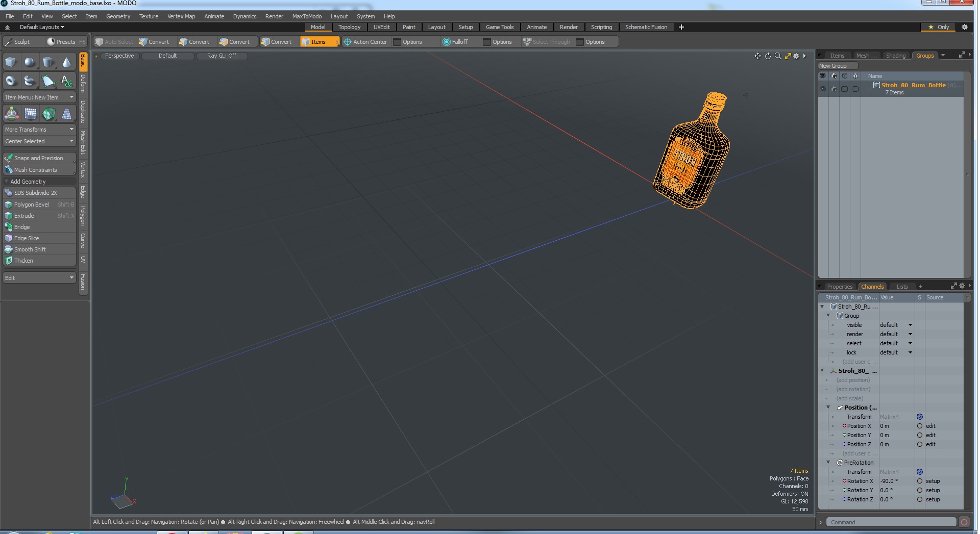Click the Action Center tool
Viewport: 980px width, 534px height.
365,42
